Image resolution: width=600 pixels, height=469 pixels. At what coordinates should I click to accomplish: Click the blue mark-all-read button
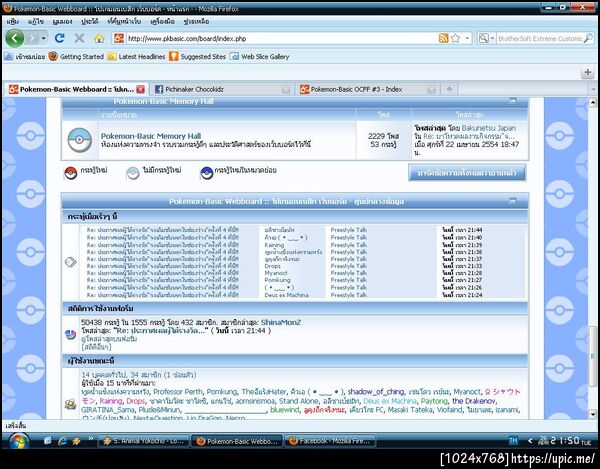(467, 173)
